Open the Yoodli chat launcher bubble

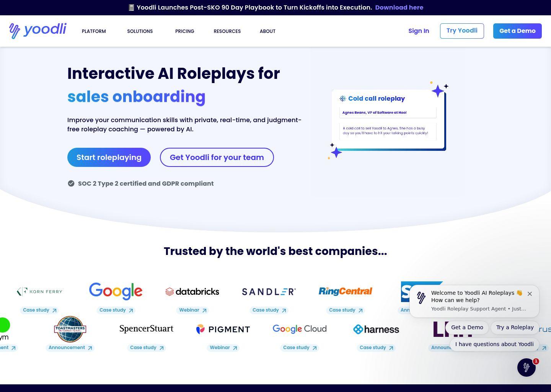526,367
